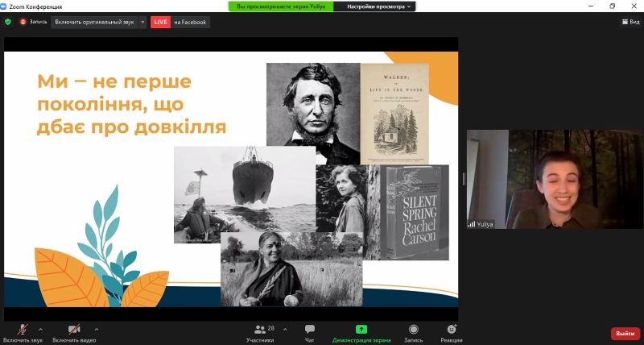Click the Zoom app icon in title bar

(x=4, y=6)
